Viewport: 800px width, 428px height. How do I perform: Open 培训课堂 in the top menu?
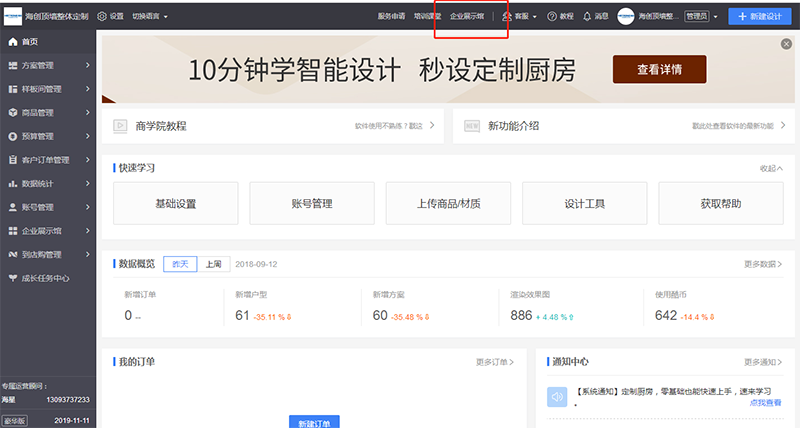427,16
